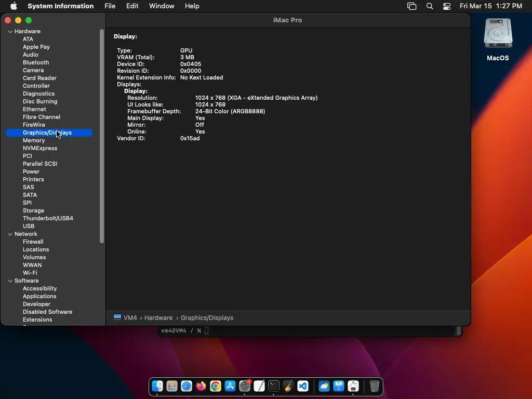The height and width of the screenshot is (399, 532).
Task: Open Google Chrome from the Dock
Action: coord(216,386)
